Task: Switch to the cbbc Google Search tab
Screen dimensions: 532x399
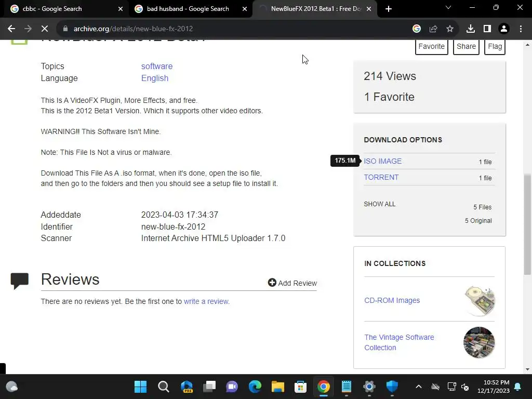Action: pos(64,9)
